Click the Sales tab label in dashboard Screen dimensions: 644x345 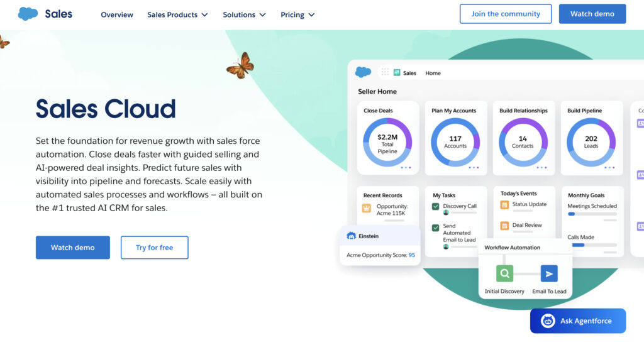409,73
